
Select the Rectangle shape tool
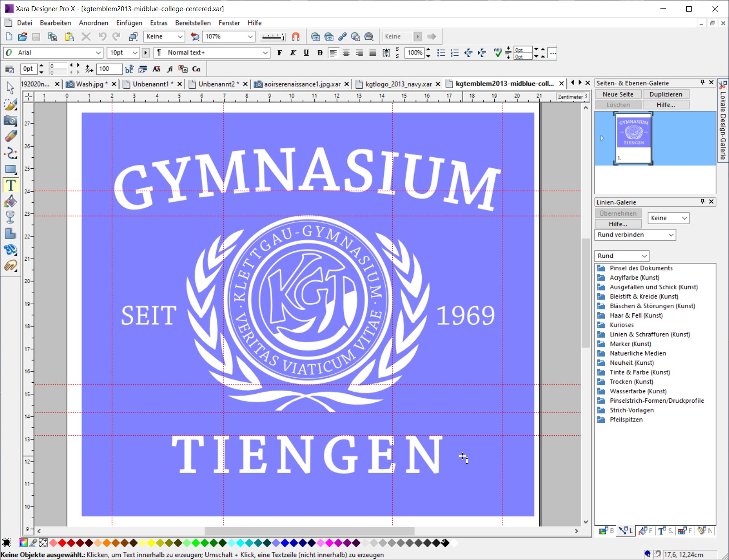point(10,169)
